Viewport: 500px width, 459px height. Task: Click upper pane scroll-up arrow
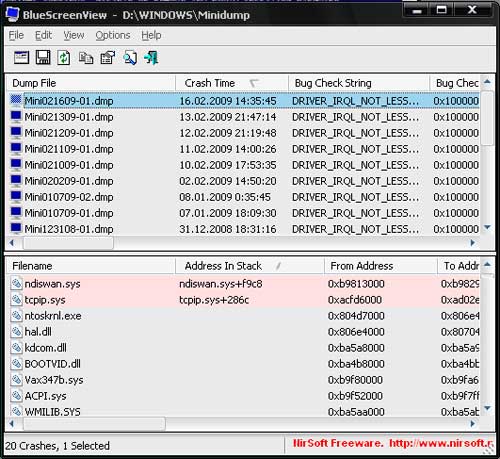(x=487, y=81)
